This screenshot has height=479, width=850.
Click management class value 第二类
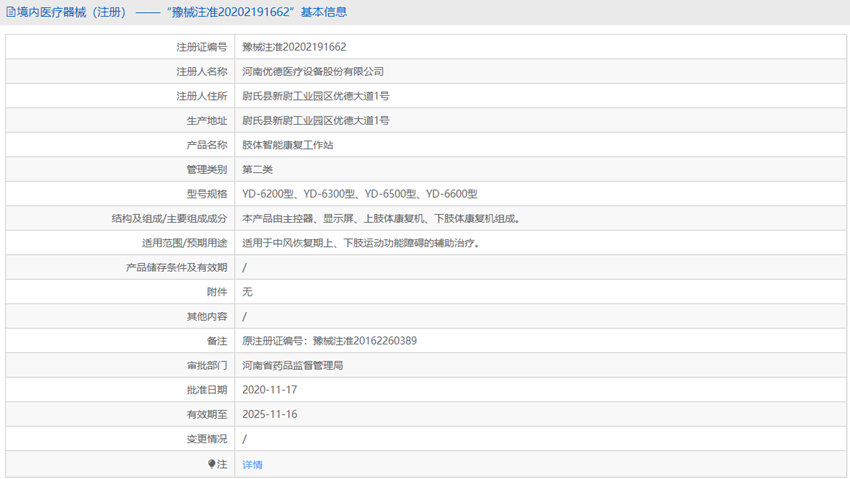click(257, 170)
